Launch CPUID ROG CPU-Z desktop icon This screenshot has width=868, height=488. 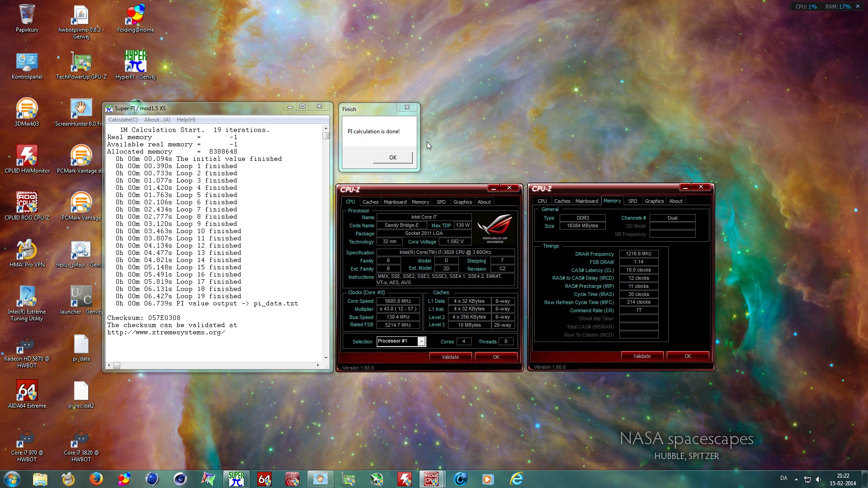coord(27,206)
